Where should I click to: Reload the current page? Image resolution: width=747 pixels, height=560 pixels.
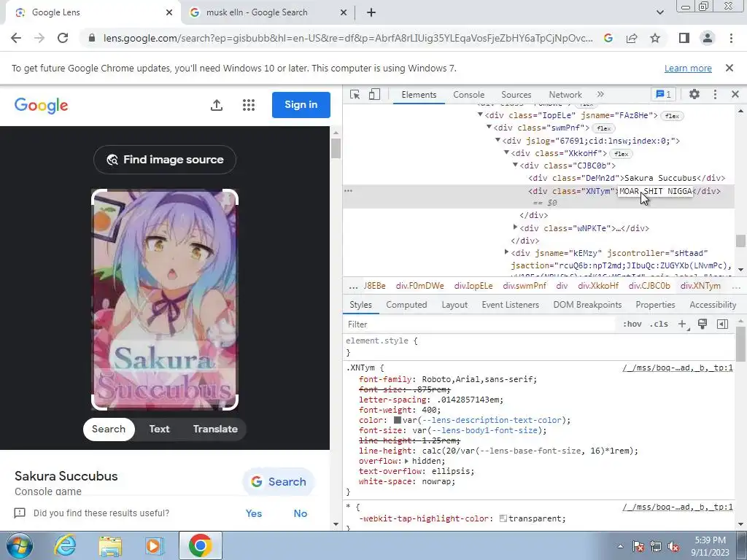tap(63, 38)
